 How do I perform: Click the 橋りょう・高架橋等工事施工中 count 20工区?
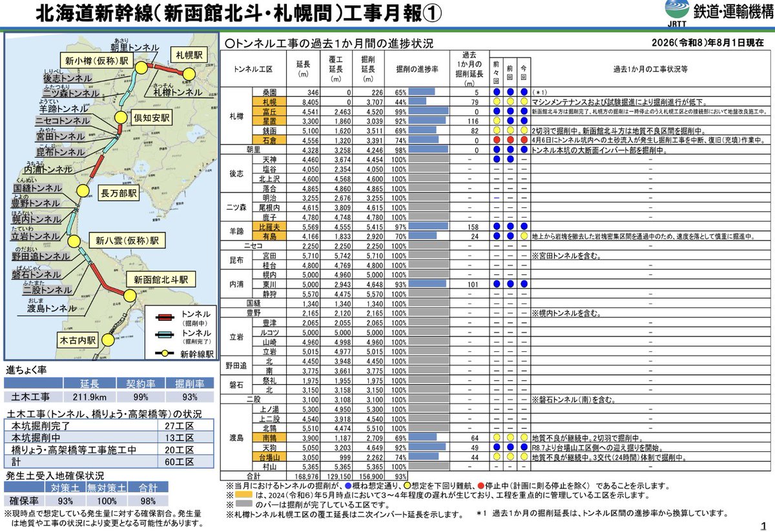tap(180, 450)
